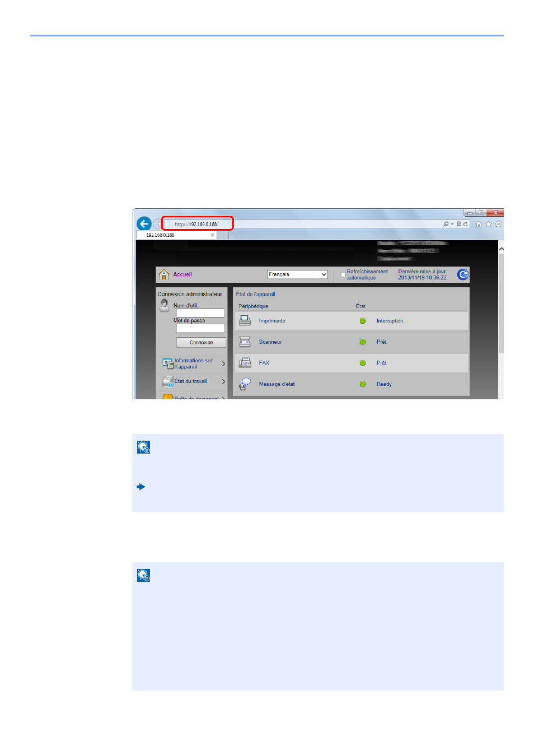Screen dimensions: 534x756
Task: Click the FAX machine icon
Action: pos(245,363)
